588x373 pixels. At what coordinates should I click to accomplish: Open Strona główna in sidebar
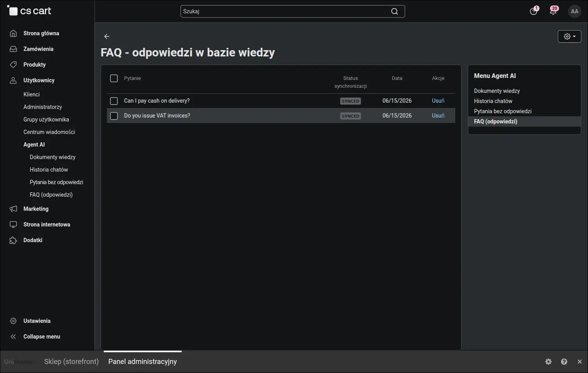point(41,33)
